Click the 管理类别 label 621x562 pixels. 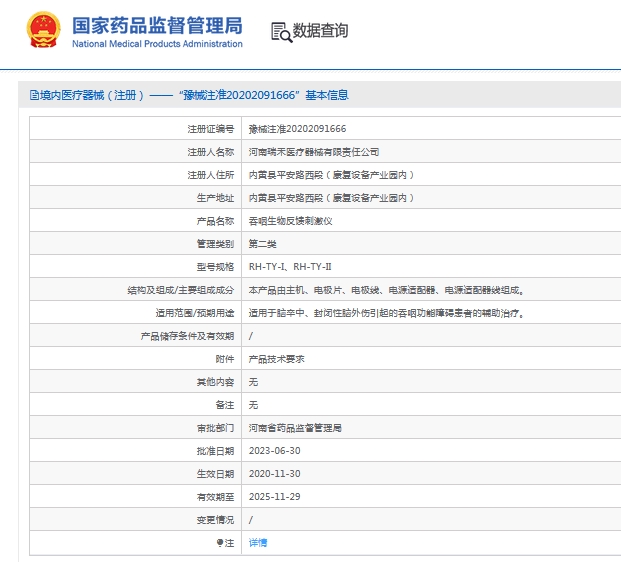(215, 244)
